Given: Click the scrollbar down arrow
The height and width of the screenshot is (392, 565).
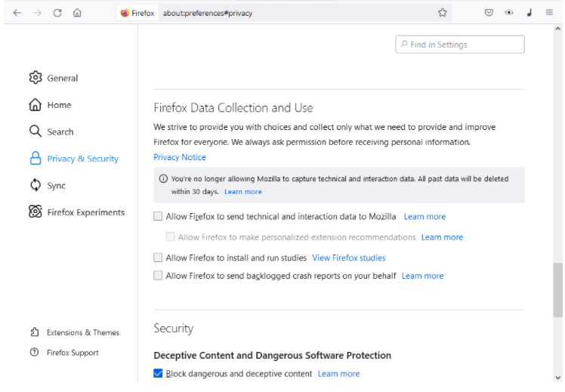Looking at the screenshot, I should tap(558, 378).
